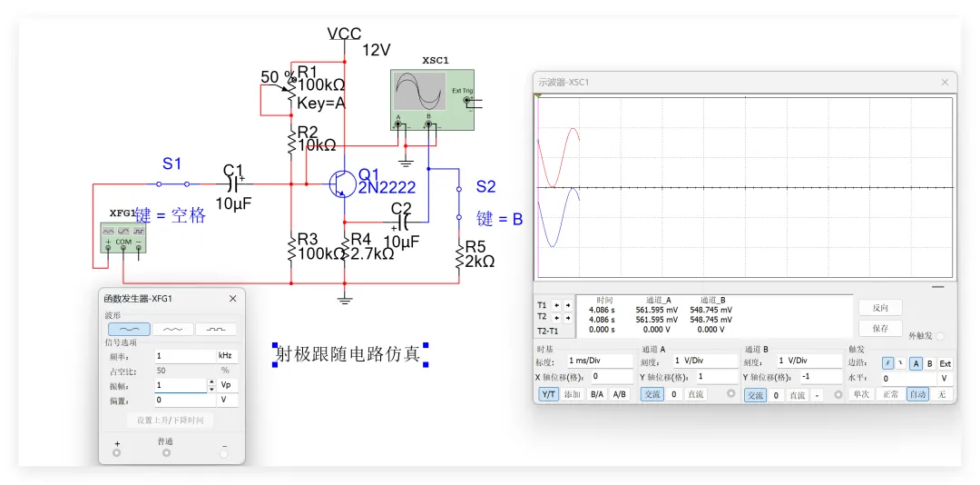
Task: Select capacitor C1 10µF symbol
Action: click(x=235, y=184)
